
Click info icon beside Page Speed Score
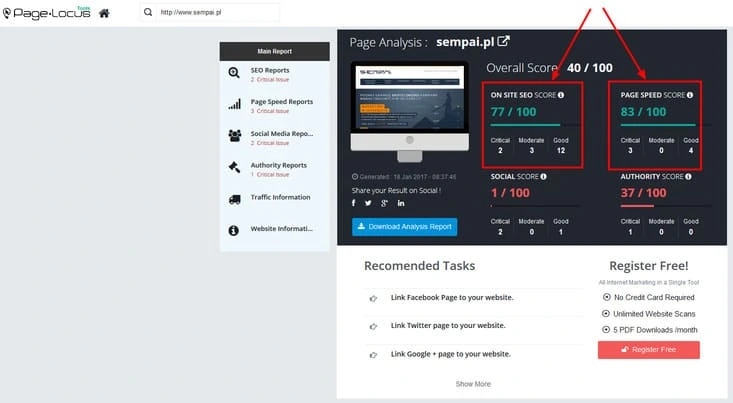690,95
